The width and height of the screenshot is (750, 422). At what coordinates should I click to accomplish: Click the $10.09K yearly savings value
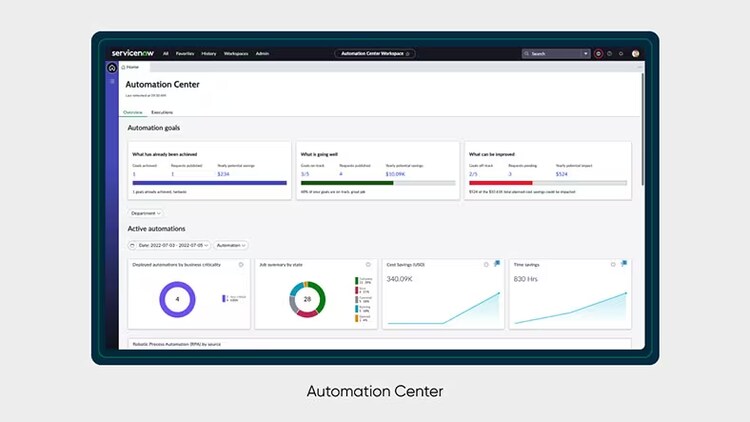[x=395, y=174]
